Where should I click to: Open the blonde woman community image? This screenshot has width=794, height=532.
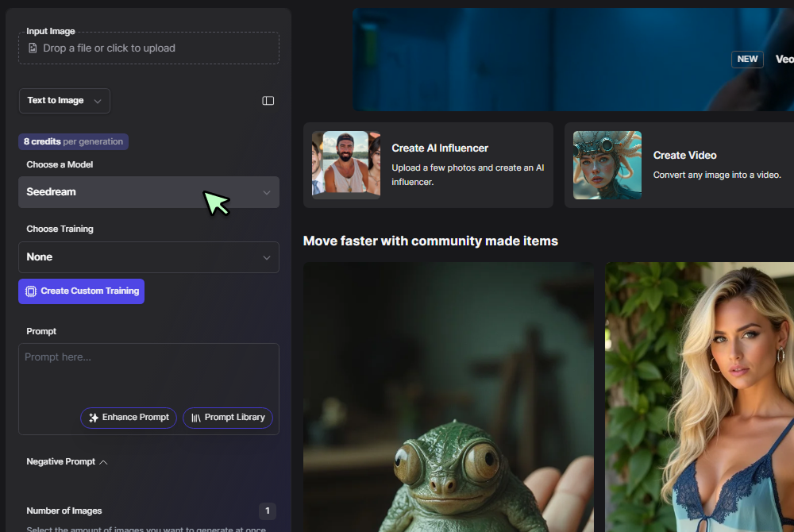pos(700,397)
